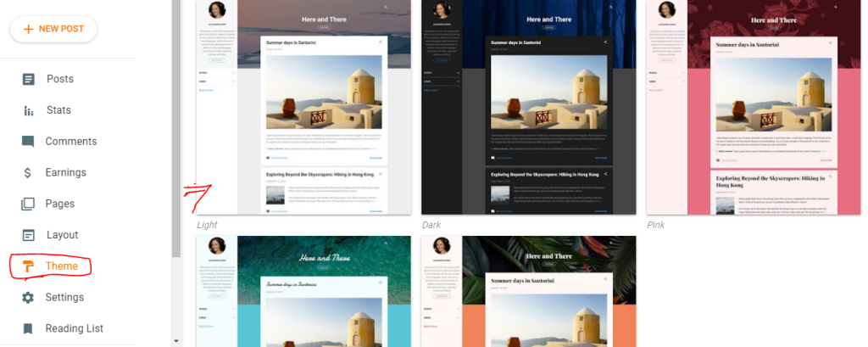Click the scrollbar down arrow
This screenshot has height=347, width=868.
[x=176, y=341]
